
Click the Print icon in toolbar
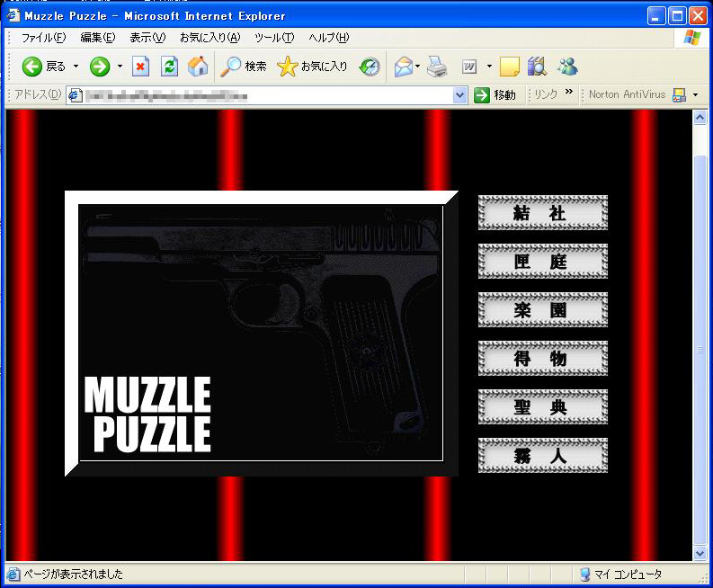click(x=437, y=67)
